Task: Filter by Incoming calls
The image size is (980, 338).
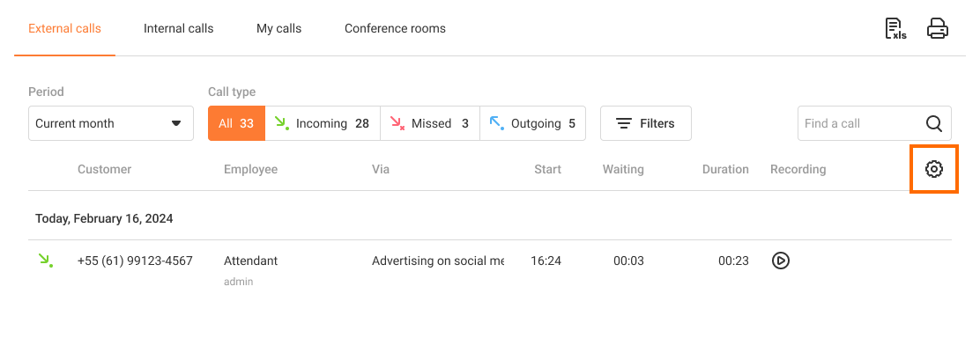Action: (323, 123)
